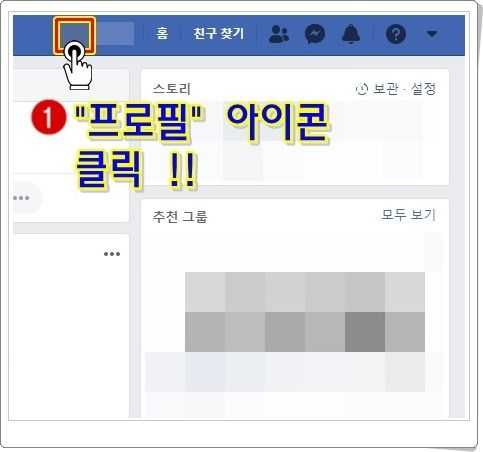Click 모두 보기 for recommended groups
Viewport: 483px width, 452px height.
(x=408, y=215)
